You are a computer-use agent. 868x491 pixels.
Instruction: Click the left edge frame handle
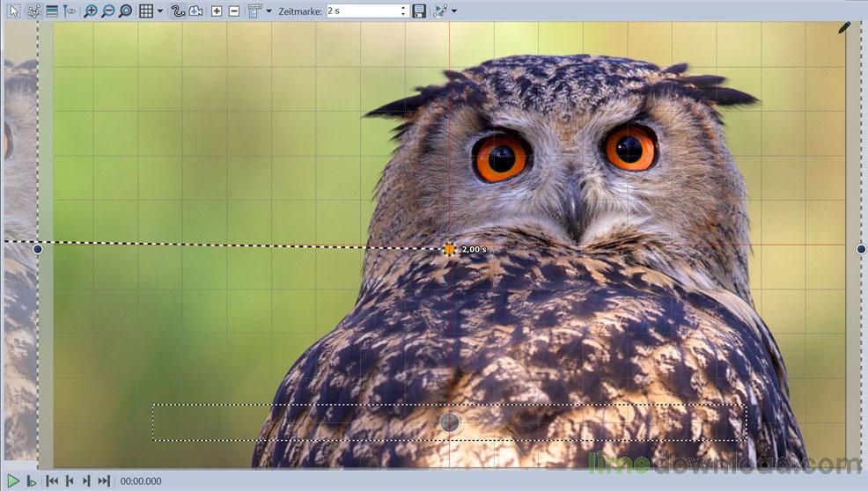pos(38,249)
